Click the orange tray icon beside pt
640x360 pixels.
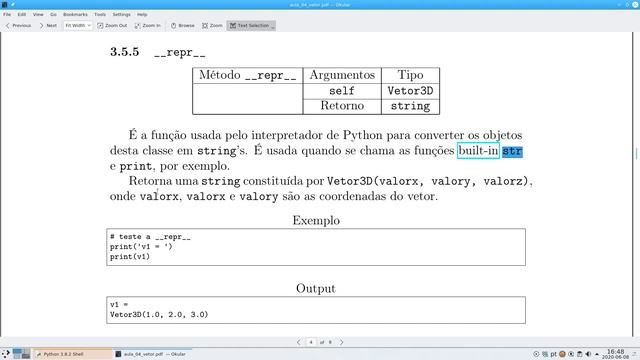point(562,354)
